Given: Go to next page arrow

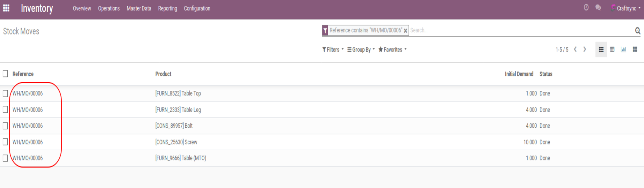Looking at the screenshot, I should 585,50.
